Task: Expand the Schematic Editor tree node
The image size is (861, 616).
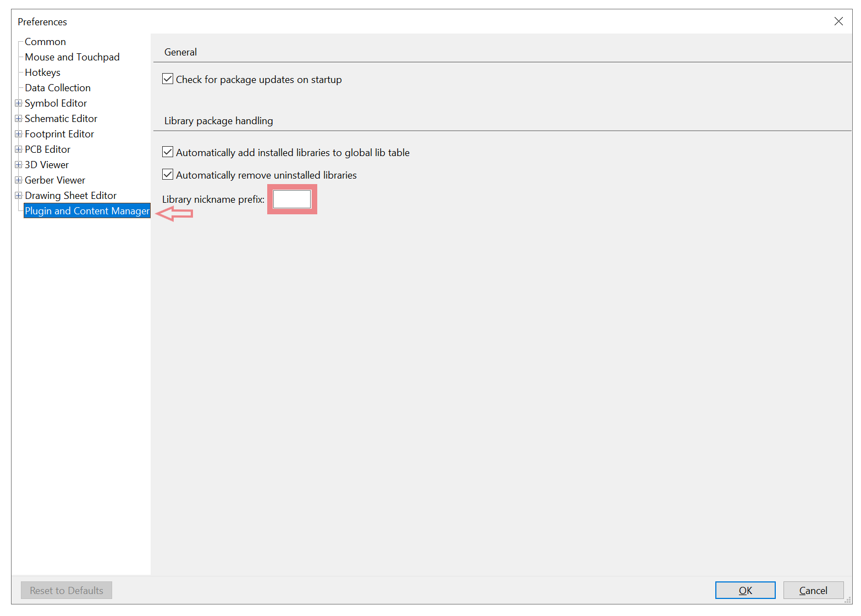Action: (x=19, y=119)
